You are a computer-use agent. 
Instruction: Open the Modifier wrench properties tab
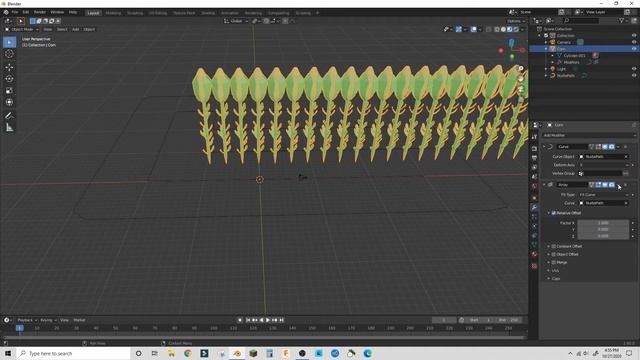click(534, 207)
